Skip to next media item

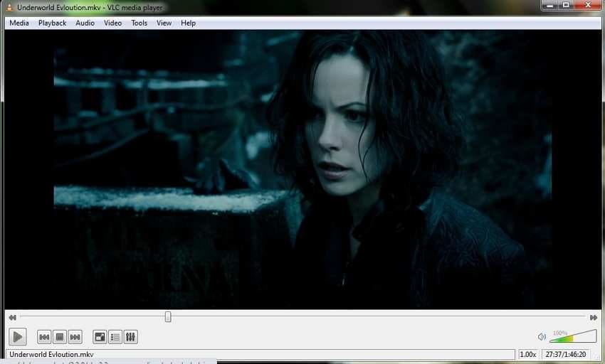(x=75, y=338)
